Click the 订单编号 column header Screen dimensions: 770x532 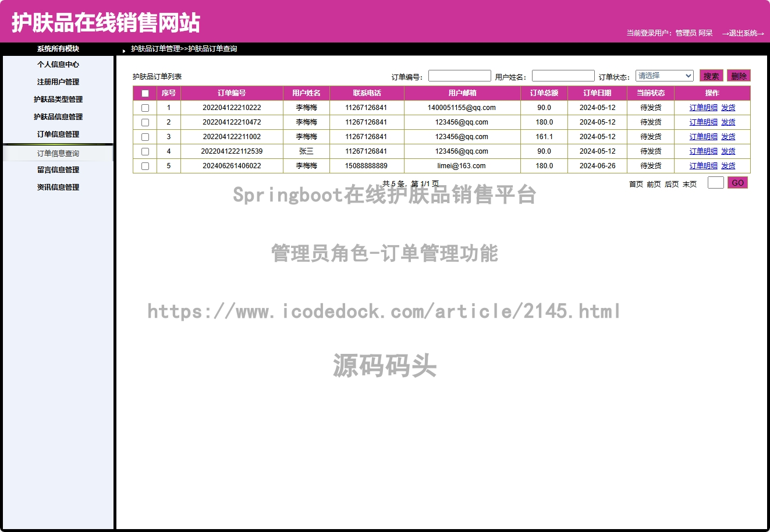click(232, 93)
